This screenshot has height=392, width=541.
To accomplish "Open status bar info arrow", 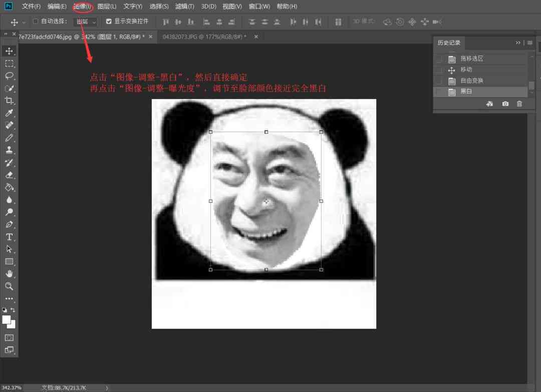I will [x=107, y=388].
